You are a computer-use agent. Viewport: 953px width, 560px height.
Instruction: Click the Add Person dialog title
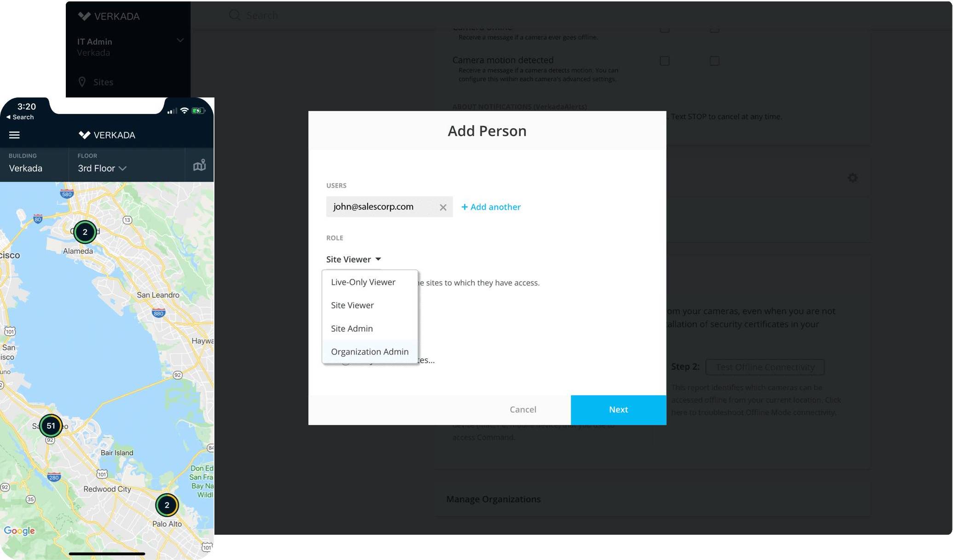pyautogui.click(x=487, y=131)
